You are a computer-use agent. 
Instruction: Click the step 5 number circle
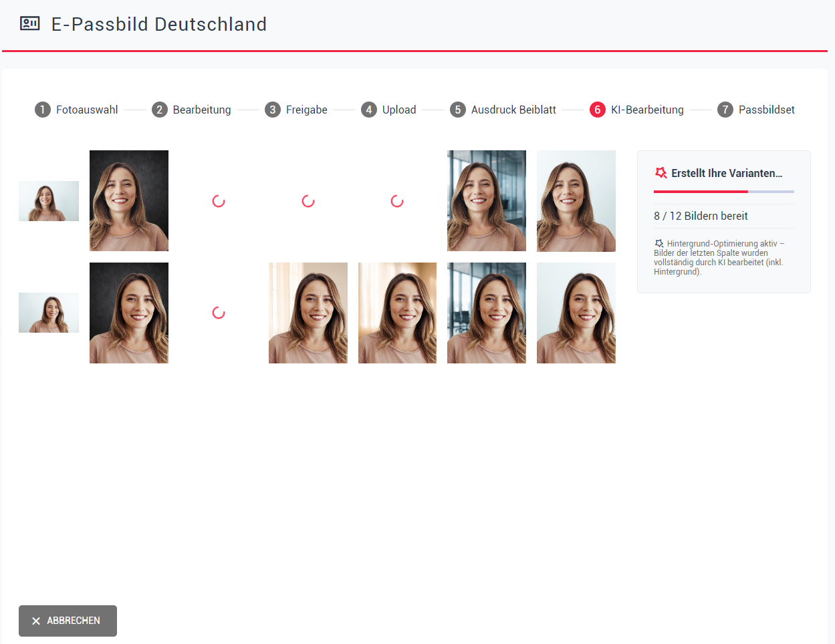(x=458, y=110)
